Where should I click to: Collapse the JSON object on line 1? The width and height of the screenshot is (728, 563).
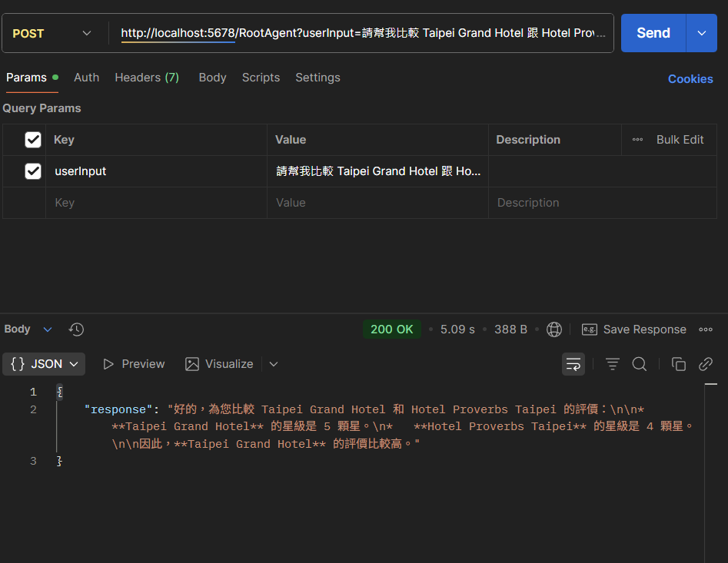(x=59, y=392)
